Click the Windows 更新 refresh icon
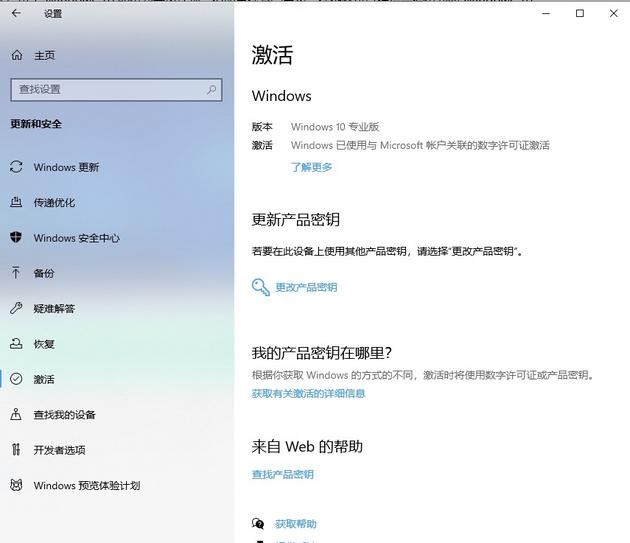This screenshot has width=630, height=543. coord(16,167)
